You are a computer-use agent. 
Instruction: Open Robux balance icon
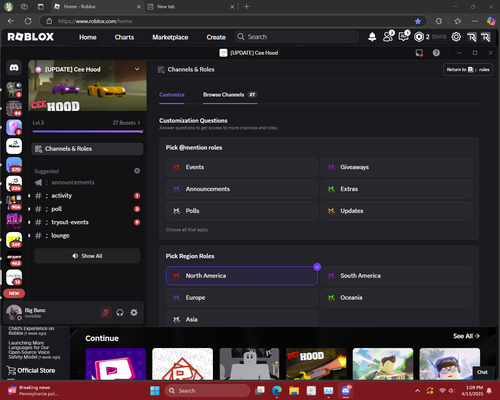[419, 37]
